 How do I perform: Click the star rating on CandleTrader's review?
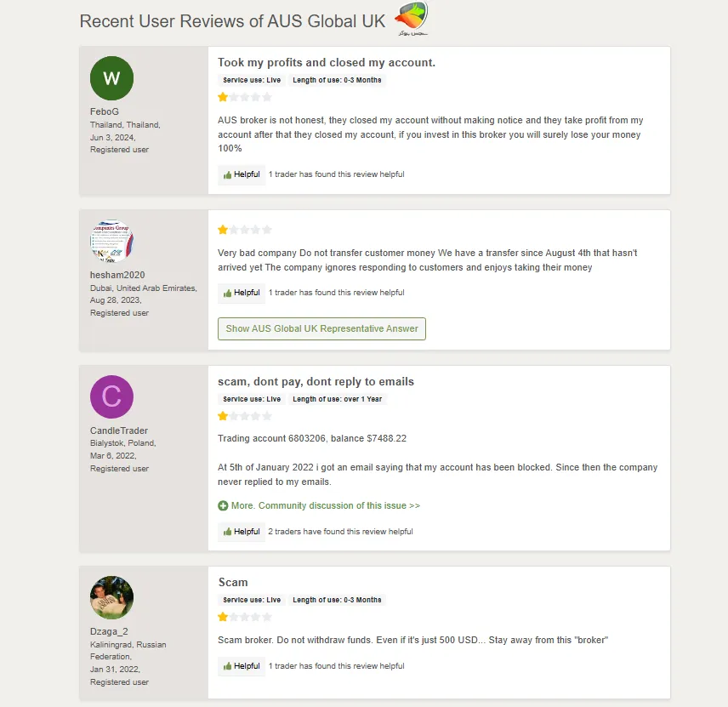point(245,416)
